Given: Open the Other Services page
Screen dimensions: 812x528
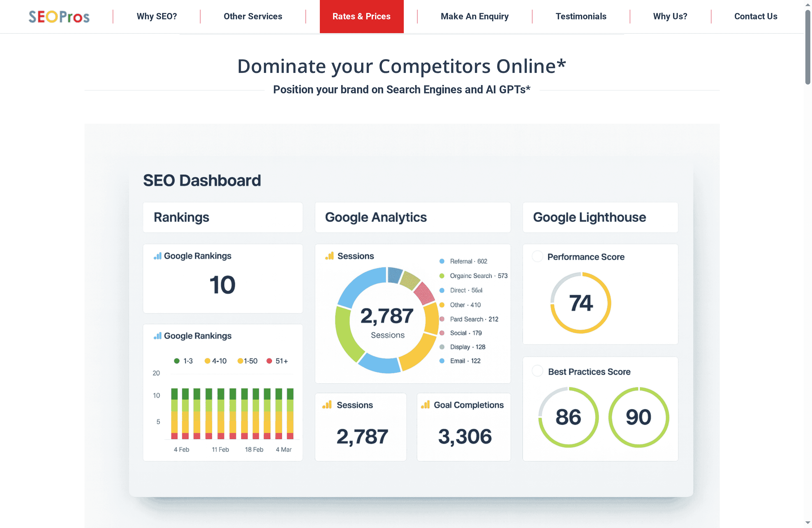Looking at the screenshot, I should [253, 16].
